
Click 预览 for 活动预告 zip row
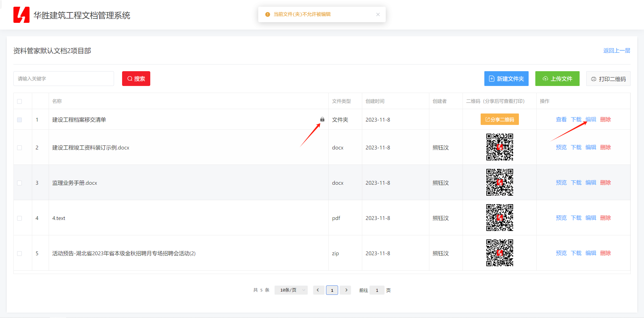561,253
